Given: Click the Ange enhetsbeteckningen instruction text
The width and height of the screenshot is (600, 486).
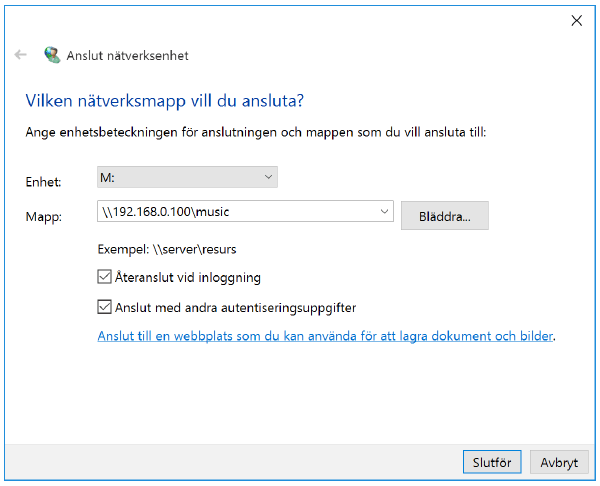Looking at the screenshot, I should point(256,132).
